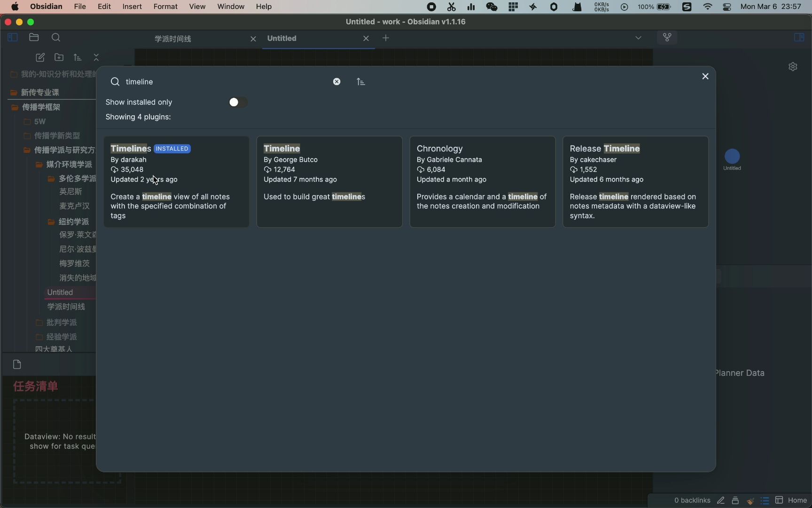
Task: Open the Apple menu
Action: [x=15, y=7]
